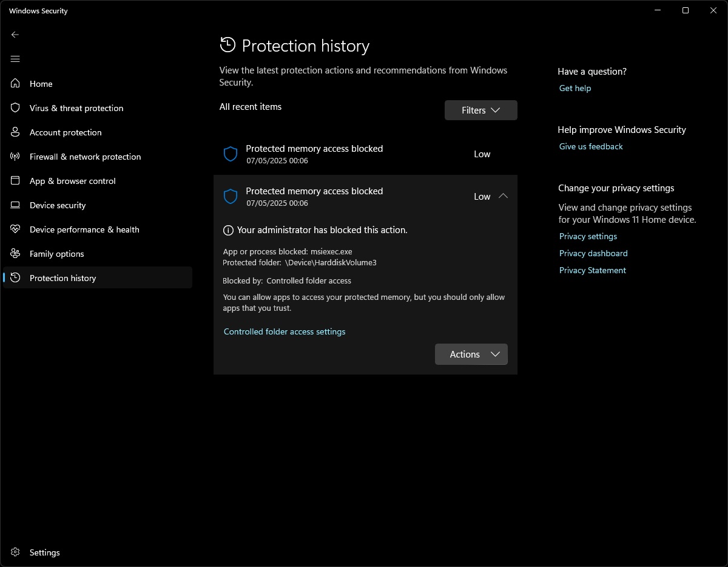Viewport: 728px width, 567px height.
Task: Click the 'App or process blocked: msiexec.exe' text
Action: [x=288, y=251]
